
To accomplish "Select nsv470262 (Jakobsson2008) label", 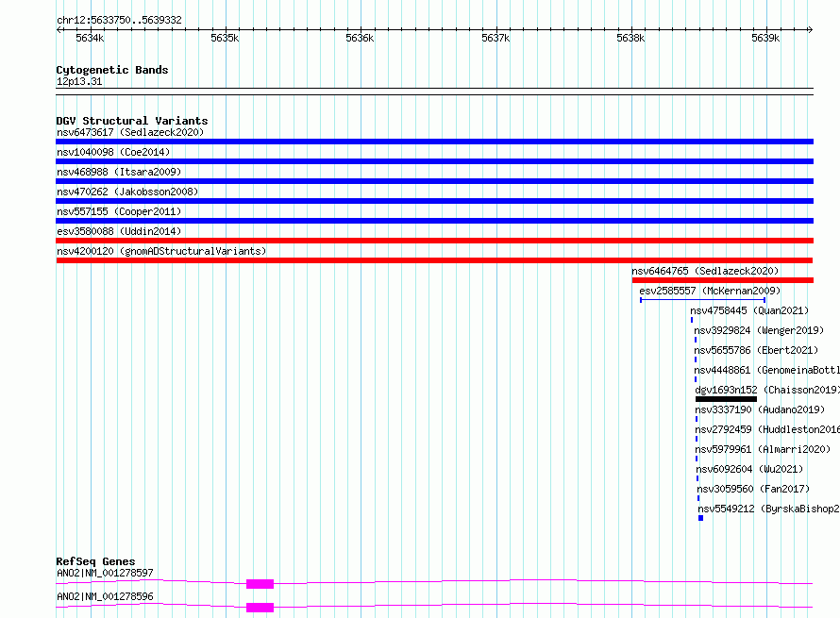I will coord(127,192).
